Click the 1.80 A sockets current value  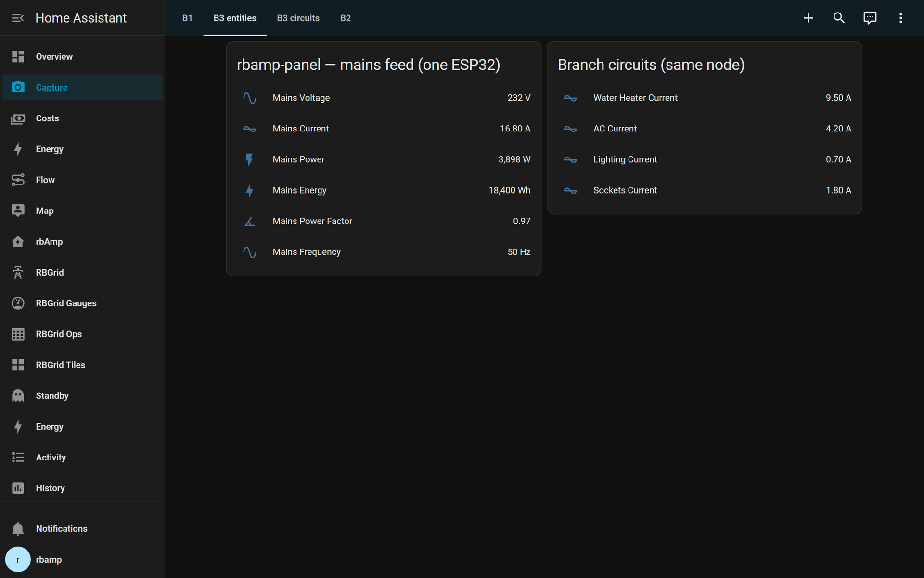838,190
